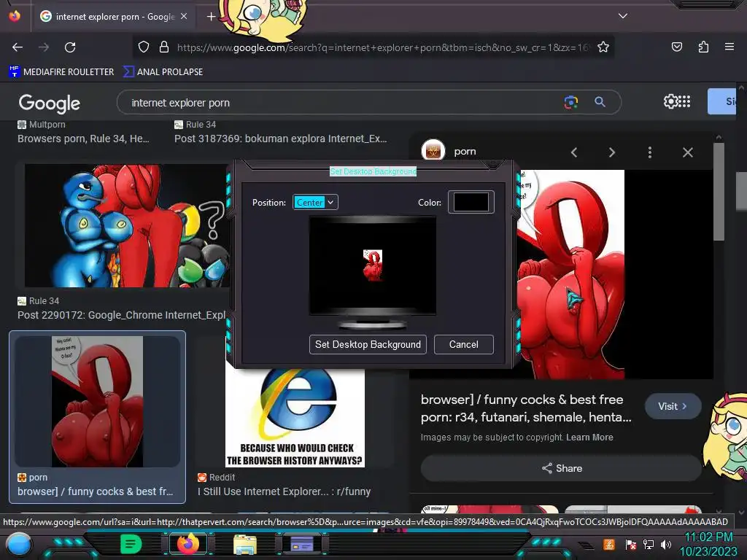Show previous image in the preview panel
This screenshot has width=747, height=560.
[574, 152]
